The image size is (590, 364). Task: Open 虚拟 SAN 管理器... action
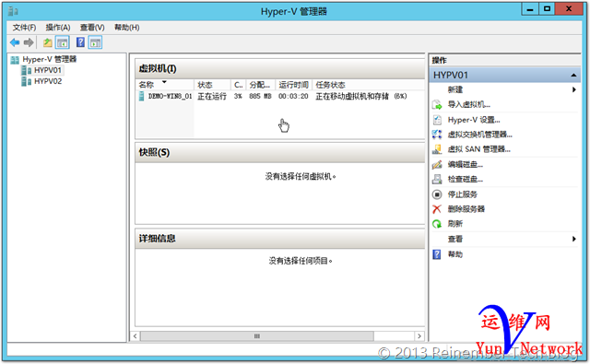point(479,149)
